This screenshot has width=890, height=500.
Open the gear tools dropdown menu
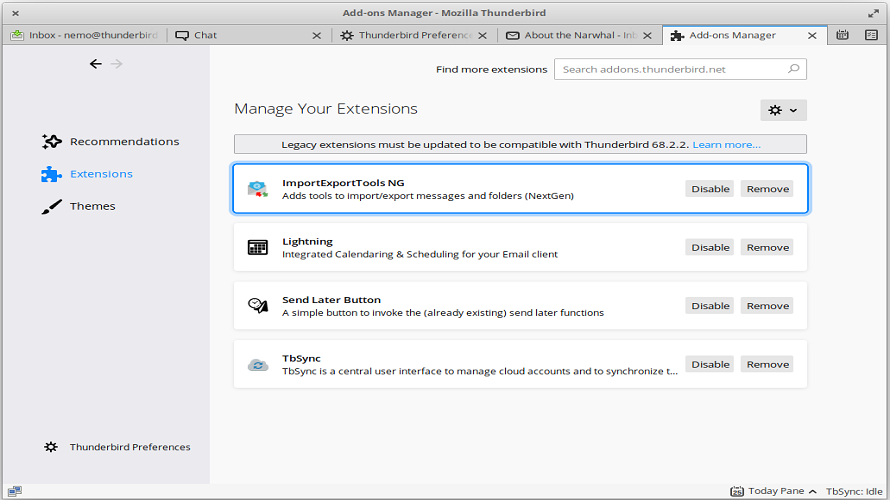(x=783, y=110)
